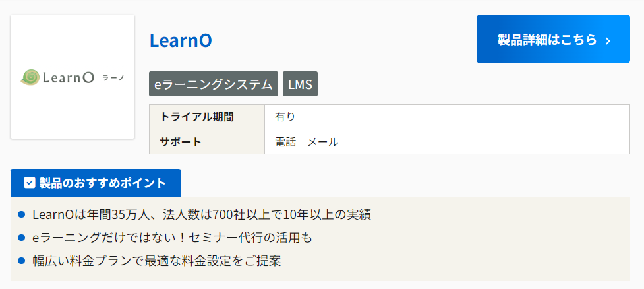Image resolution: width=644 pixels, height=289 pixels.
Task: Select the LMS category tag
Action: (300, 84)
